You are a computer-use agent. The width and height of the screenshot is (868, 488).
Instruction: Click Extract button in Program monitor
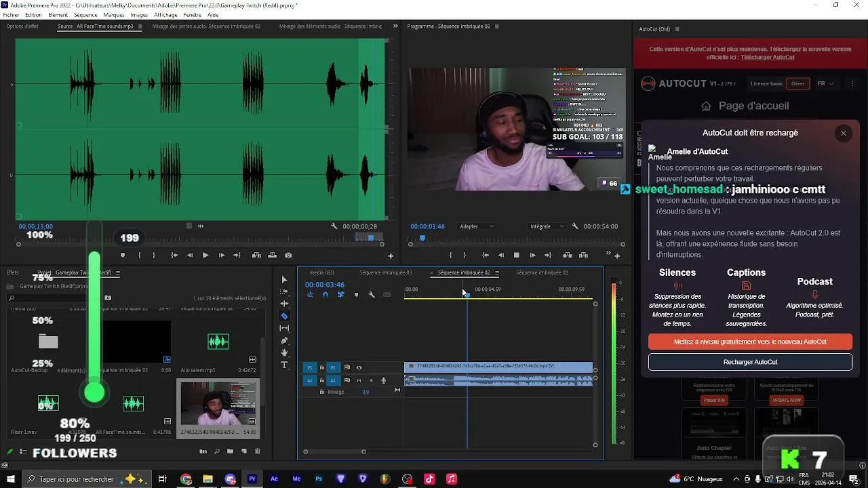583,256
